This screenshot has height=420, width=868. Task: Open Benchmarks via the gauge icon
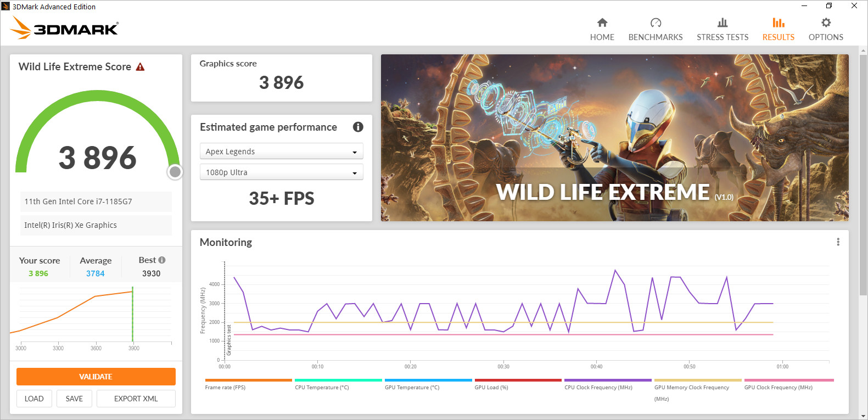click(x=656, y=23)
